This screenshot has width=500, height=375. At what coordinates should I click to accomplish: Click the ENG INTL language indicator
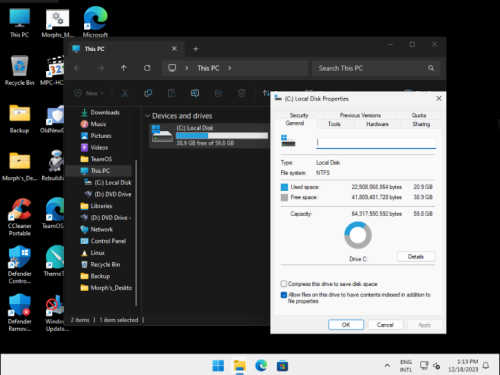406,366
